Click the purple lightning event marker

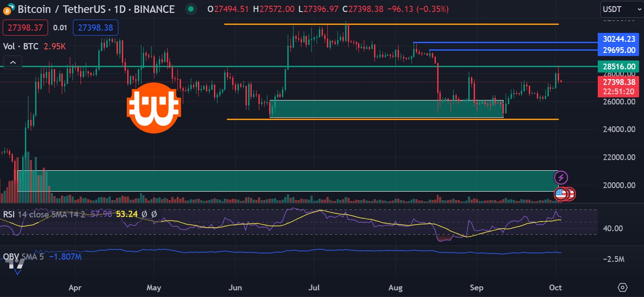pyautogui.click(x=561, y=178)
